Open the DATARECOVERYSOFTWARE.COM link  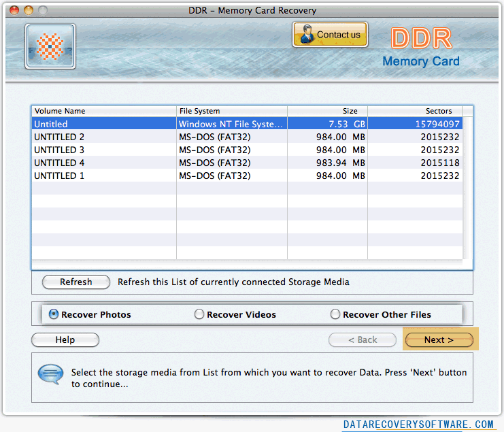click(418, 425)
